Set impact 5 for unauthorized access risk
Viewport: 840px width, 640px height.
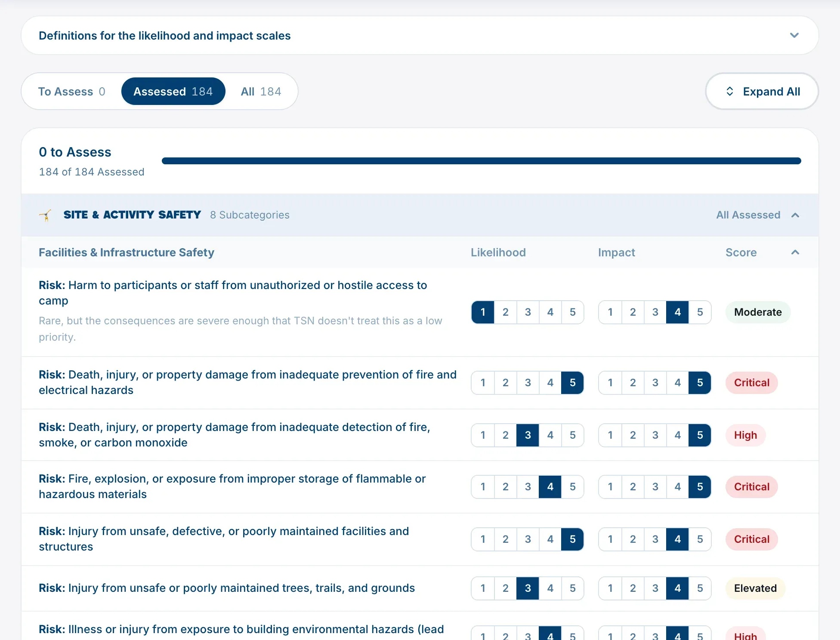point(700,312)
